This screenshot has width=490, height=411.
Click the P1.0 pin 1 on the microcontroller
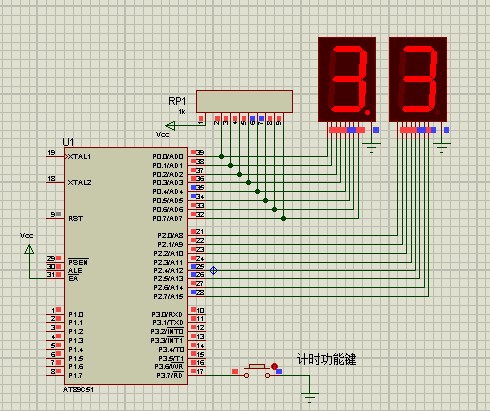point(55,313)
